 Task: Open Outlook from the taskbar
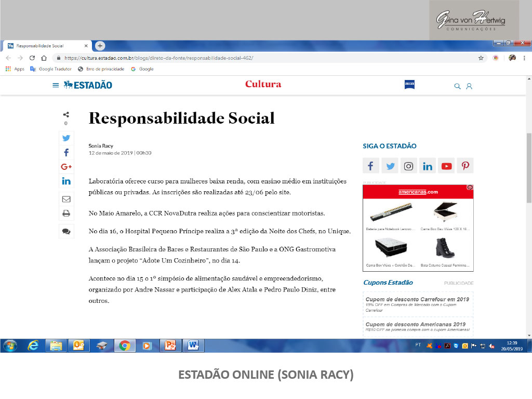click(79, 345)
